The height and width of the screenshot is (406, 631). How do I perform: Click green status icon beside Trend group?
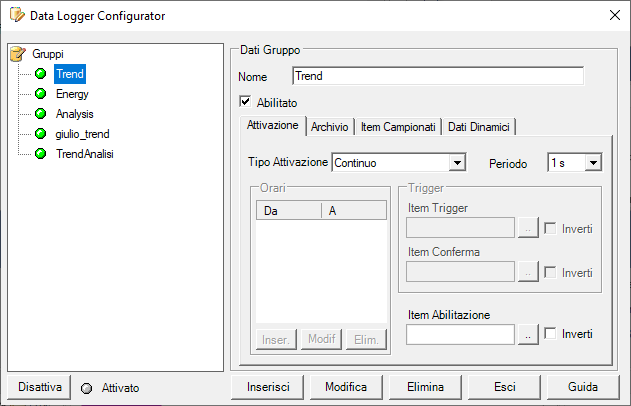click(41, 74)
